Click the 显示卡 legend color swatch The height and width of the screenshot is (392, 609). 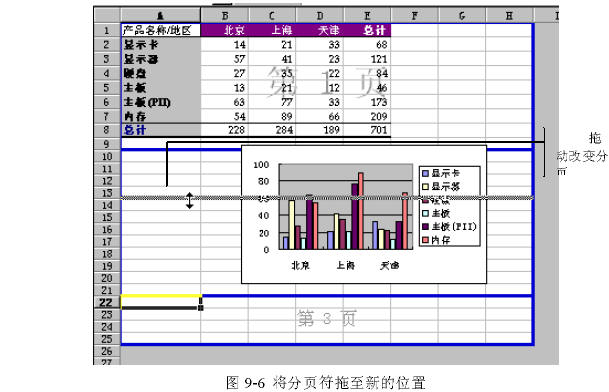click(x=426, y=173)
